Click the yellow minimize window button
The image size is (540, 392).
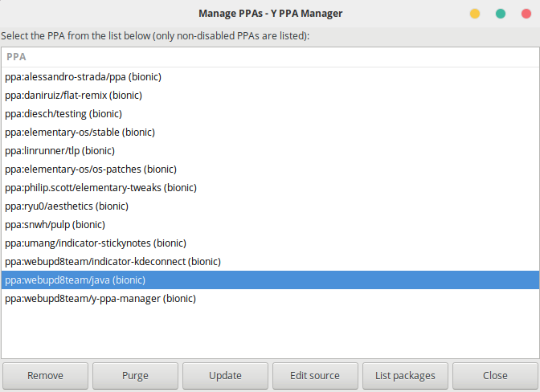pos(475,14)
